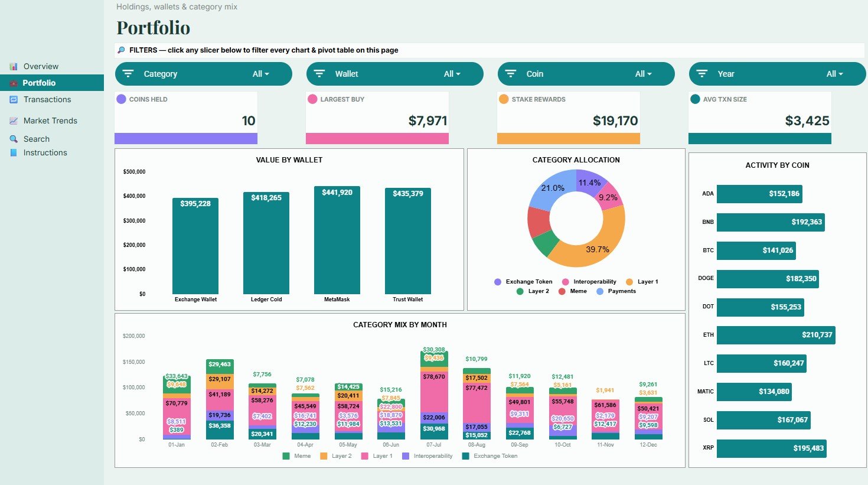Screen dimensions: 868x485
Task: Click the LTC bar $160,247
Action: coord(762,363)
